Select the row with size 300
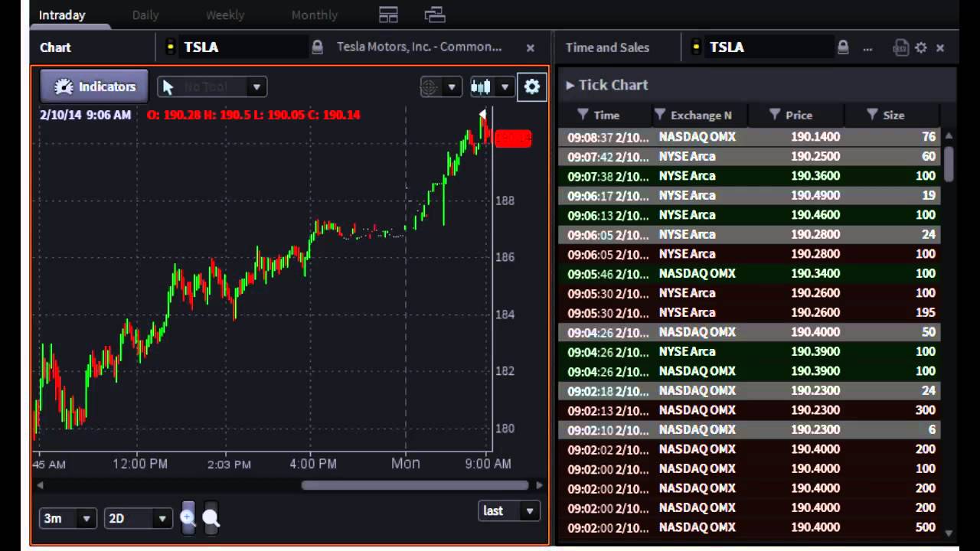Image resolution: width=980 pixels, height=551 pixels. tap(750, 410)
